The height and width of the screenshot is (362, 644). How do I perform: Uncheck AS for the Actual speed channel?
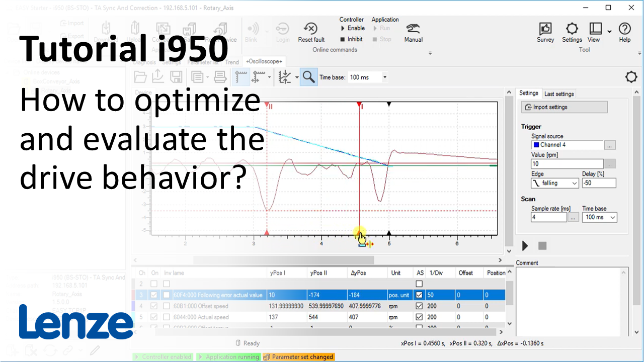(419, 317)
